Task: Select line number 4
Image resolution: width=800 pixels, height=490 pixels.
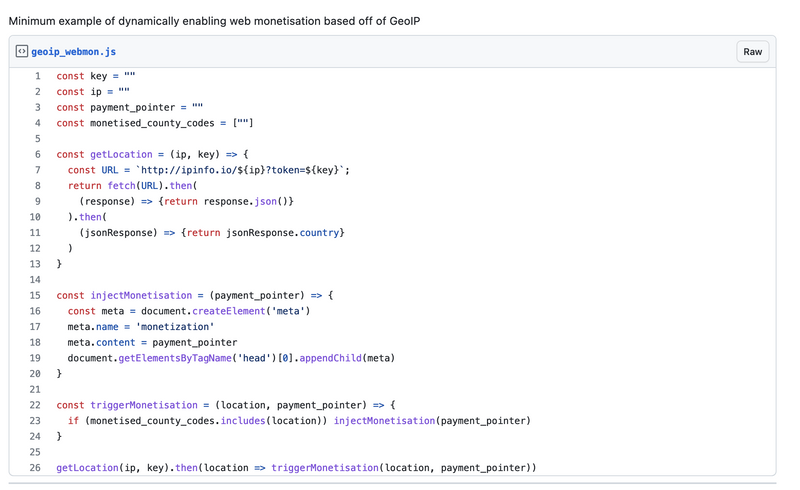Action: pos(38,123)
